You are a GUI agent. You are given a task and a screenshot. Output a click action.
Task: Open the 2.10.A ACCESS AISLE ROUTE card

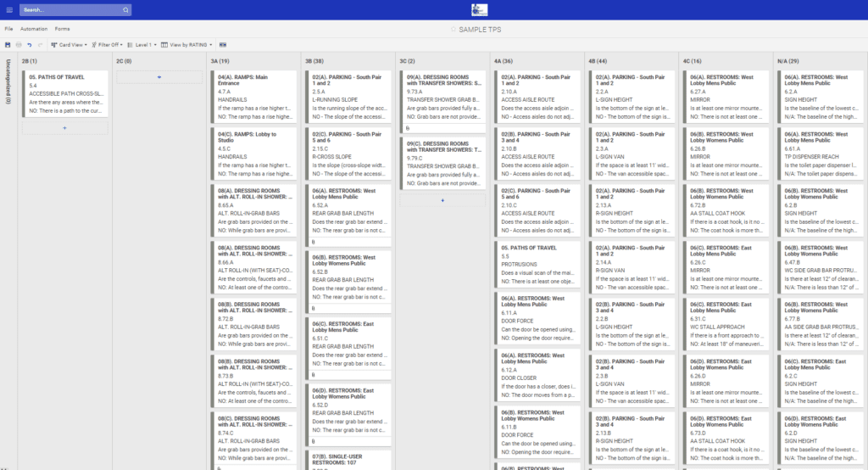[537, 97]
